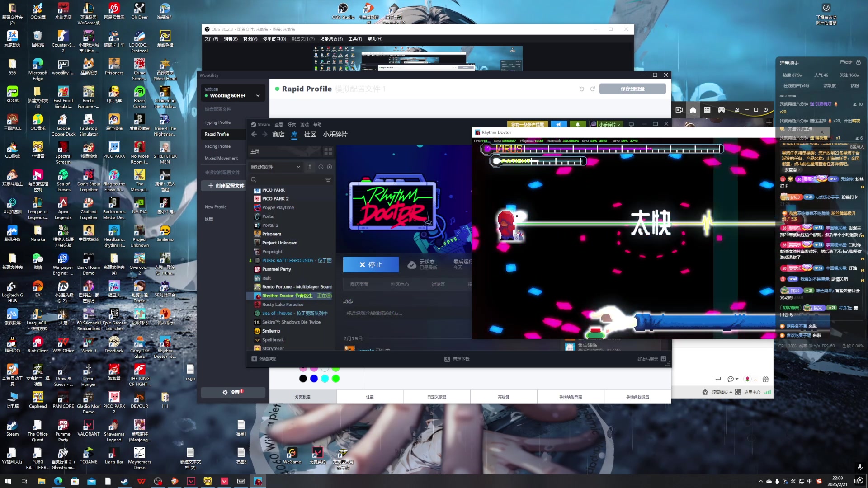This screenshot has width=868, height=488.
Task: Click 主页 home bar in Steam library
Action: tap(285, 151)
